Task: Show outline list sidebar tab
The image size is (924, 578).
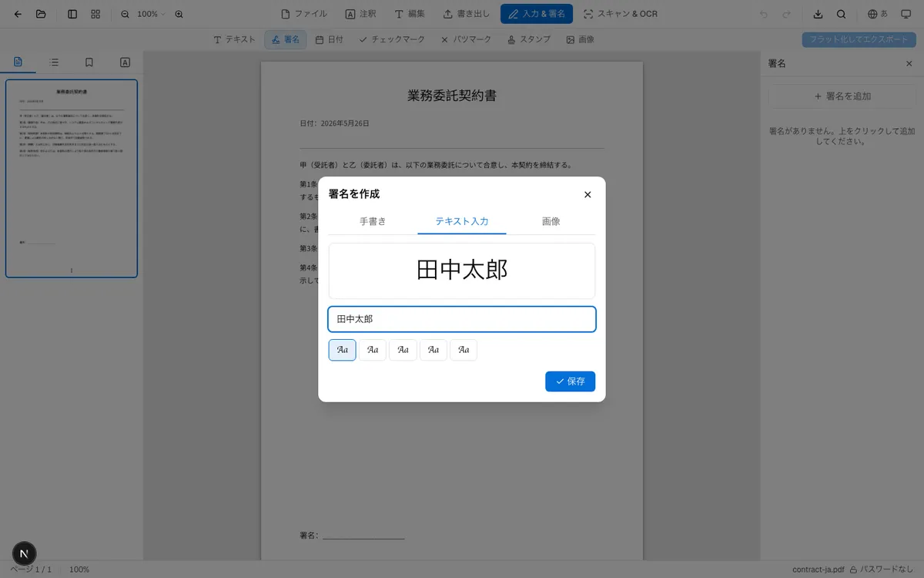Action: [54, 62]
